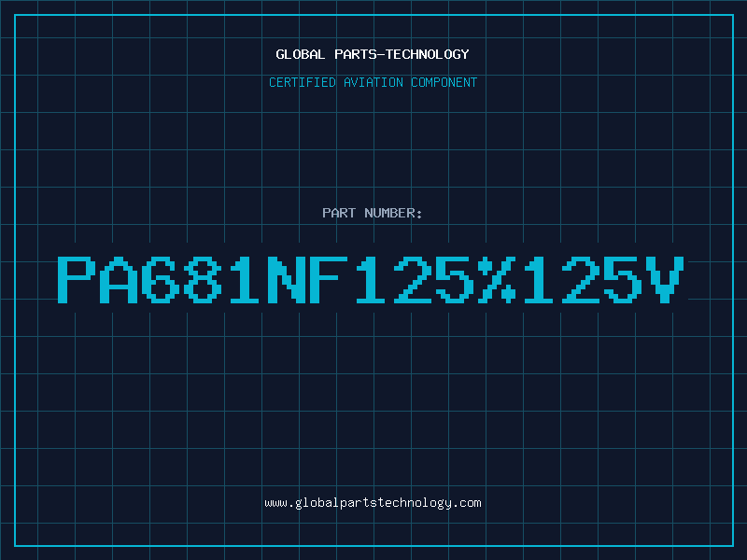
Task: Click the GLOBAL PARTS-TECHNOLOGY heading
Action: 373,54
